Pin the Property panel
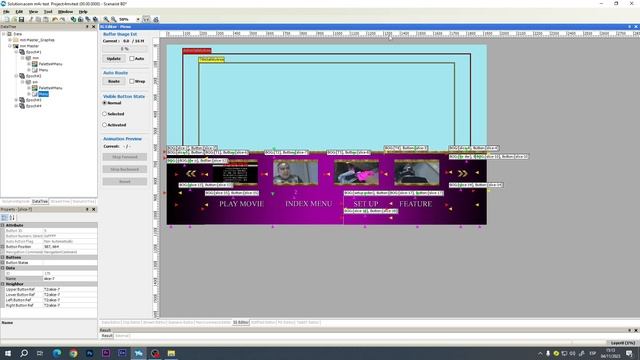 click(x=87, y=209)
